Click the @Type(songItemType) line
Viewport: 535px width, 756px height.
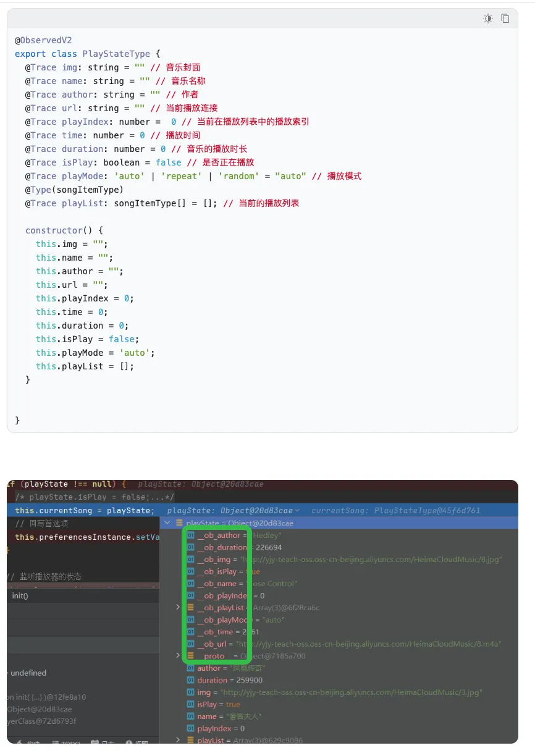(x=74, y=190)
